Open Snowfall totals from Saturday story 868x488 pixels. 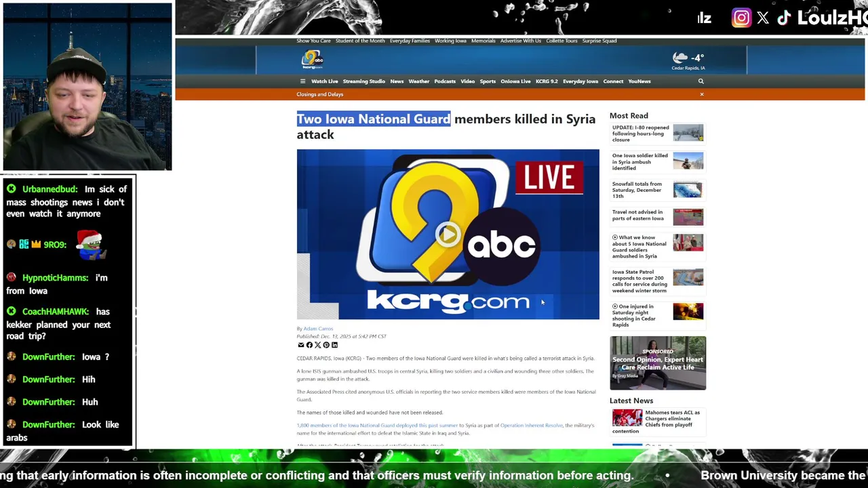coord(637,190)
